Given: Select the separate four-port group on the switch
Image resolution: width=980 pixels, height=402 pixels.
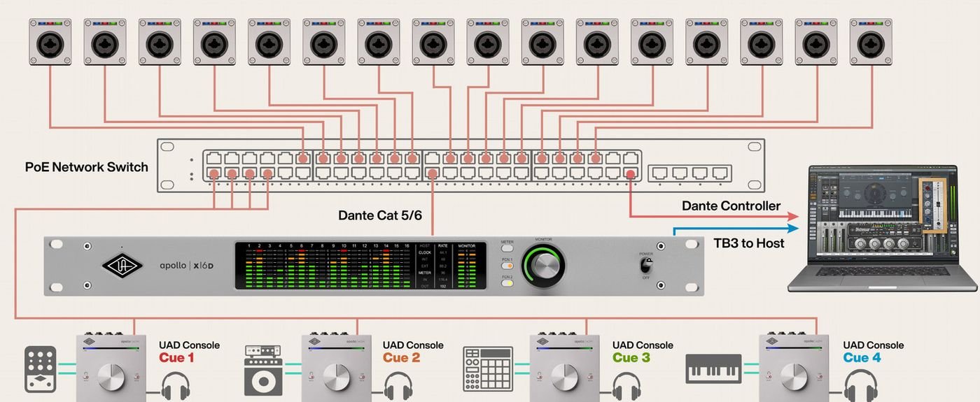Looking at the screenshot, I should pos(690,173).
